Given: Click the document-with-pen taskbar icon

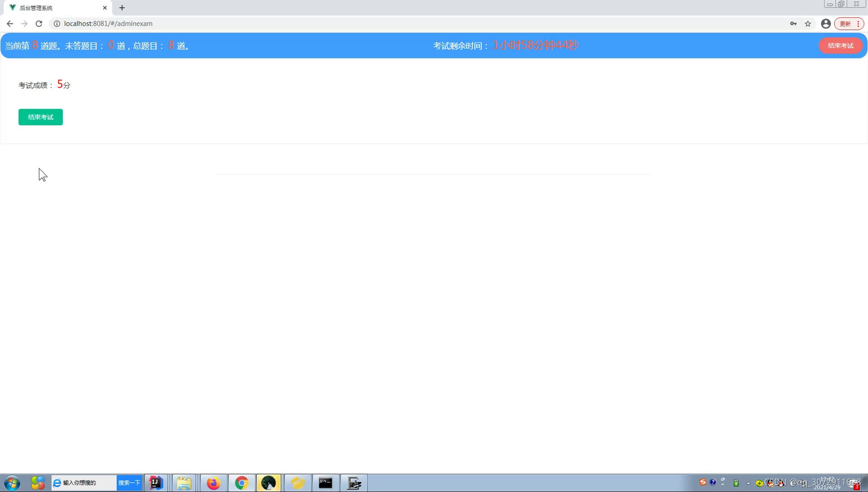Looking at the screenshot, I should [x=354, y=483].
